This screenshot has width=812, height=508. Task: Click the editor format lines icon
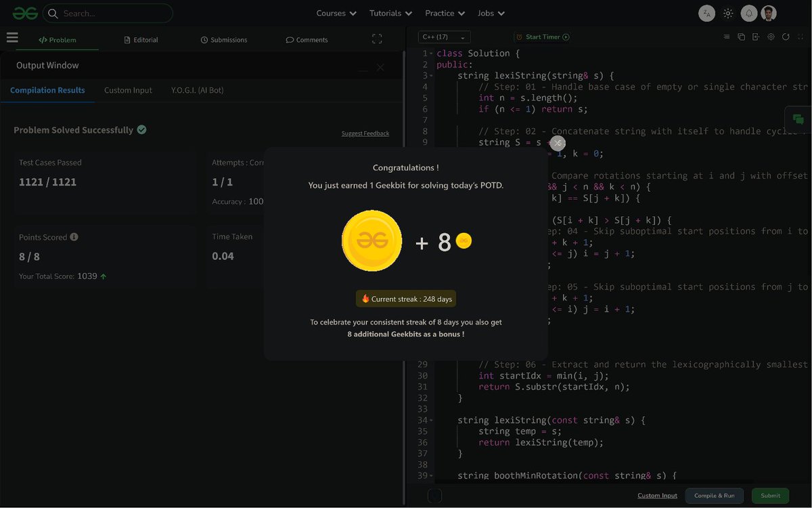(727, 37)
